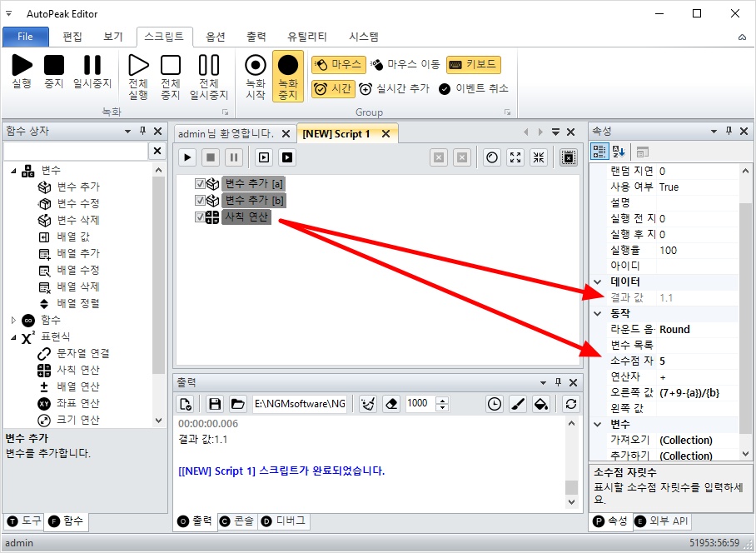
Task: Select 좌표 연산 in function box
Action: click(x=78, y=403)
